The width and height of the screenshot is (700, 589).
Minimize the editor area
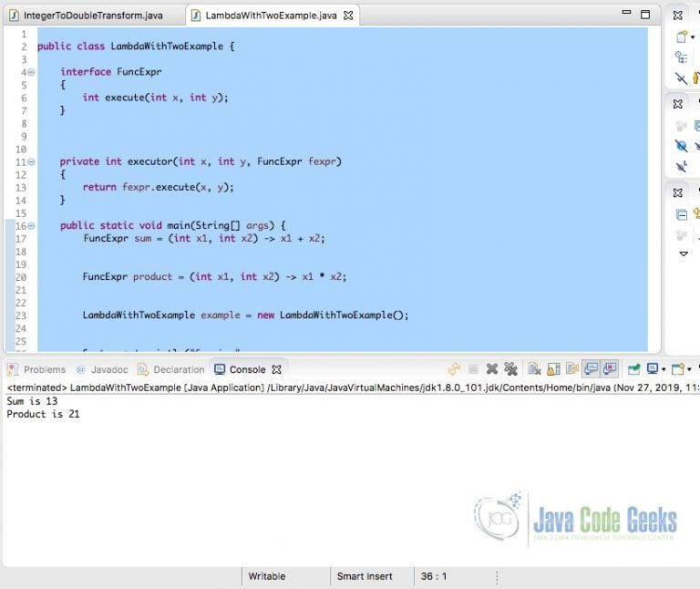coord(626,14)
